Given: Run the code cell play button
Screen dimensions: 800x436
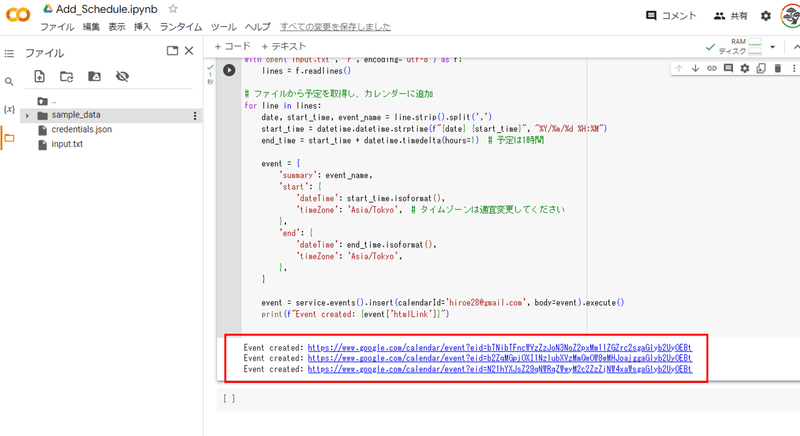Looking at the screenshot, I should pos(229,70).
